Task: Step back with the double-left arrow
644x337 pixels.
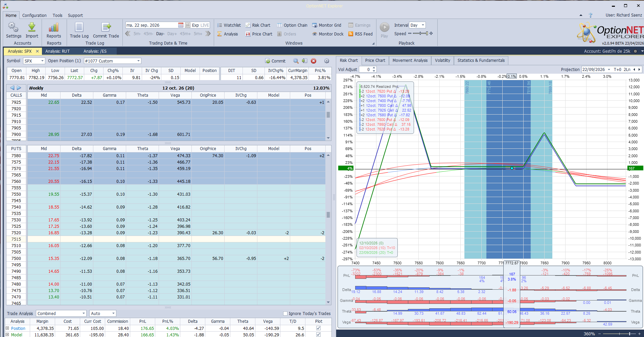Action: pos(128,33)
